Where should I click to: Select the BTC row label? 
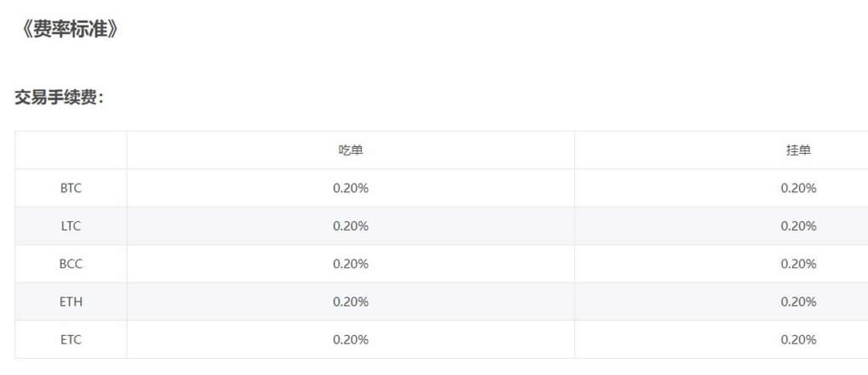tap(71, 189)
